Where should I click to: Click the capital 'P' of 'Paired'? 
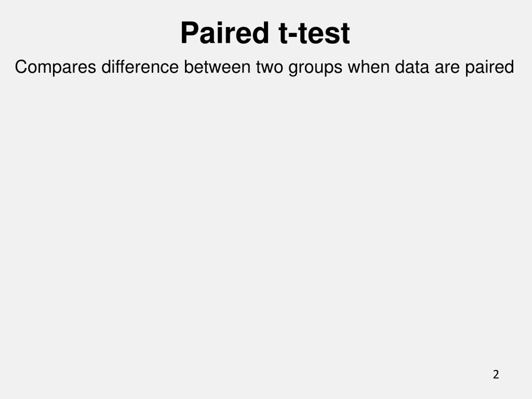190,33
